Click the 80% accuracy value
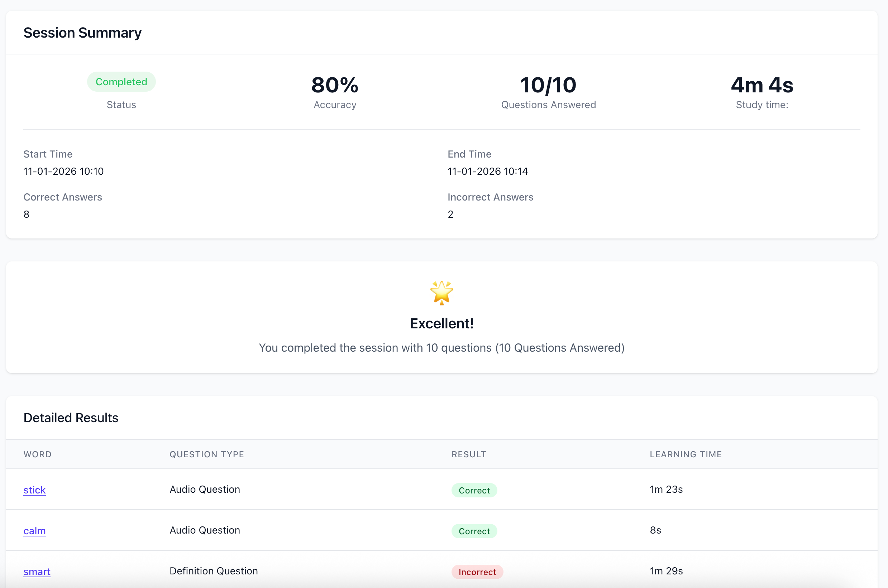The image size is (888, 588). click(335, 85)
